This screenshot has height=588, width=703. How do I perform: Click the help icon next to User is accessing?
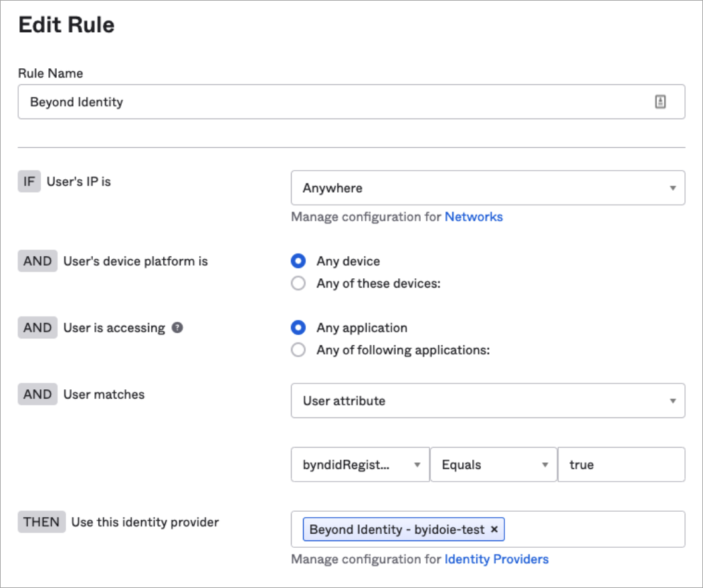177,328
